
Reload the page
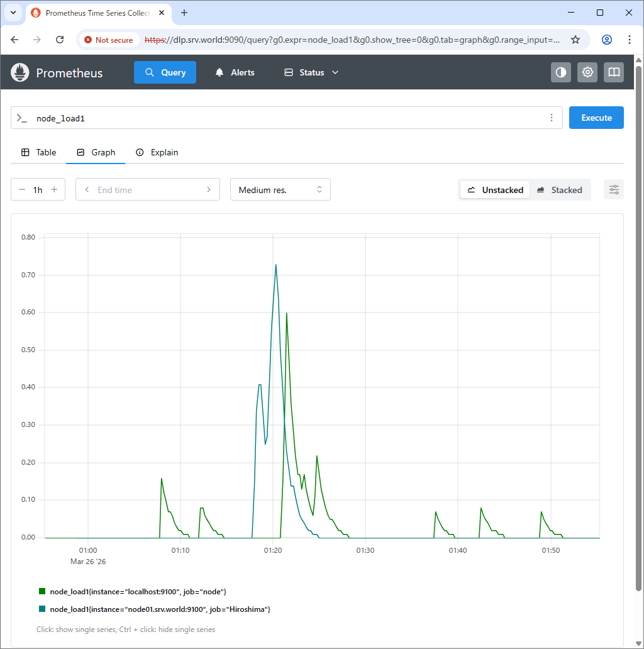[60, 40]
